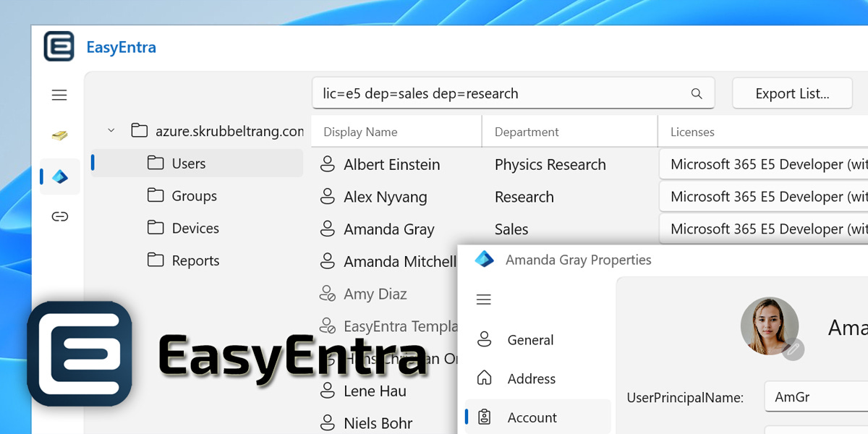Viewport: 868px width, 434px height.
Task: Click the badge icon next to Account
Action: [485, 417]
